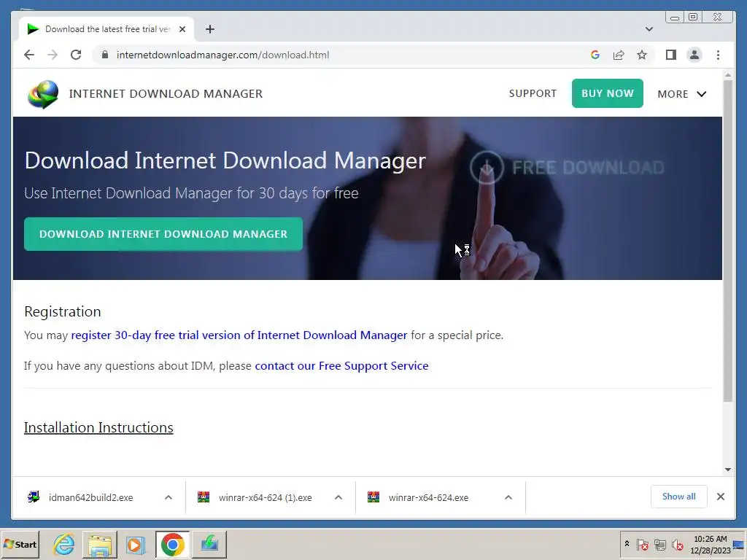
Task: Go back to the previous page
Action: tap(29, 55)
